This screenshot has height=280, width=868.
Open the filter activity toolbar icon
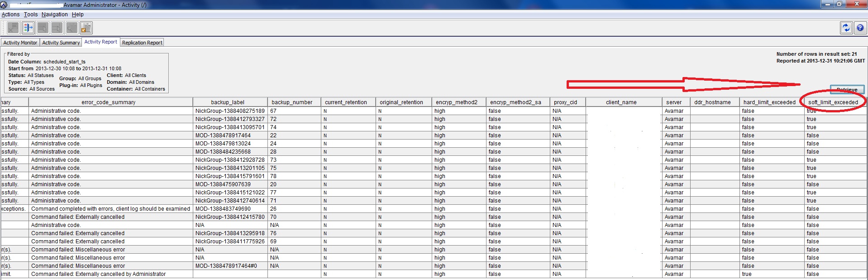click(28, 28)
